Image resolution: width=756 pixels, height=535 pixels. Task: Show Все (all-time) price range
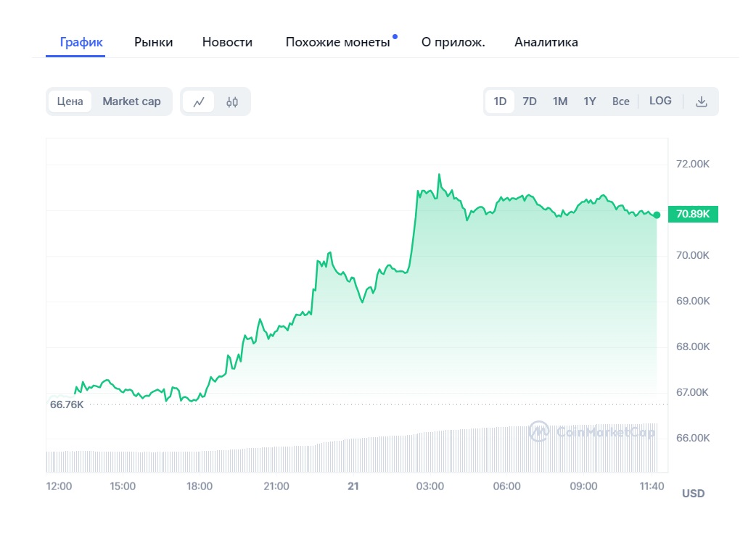coord(620,101)
